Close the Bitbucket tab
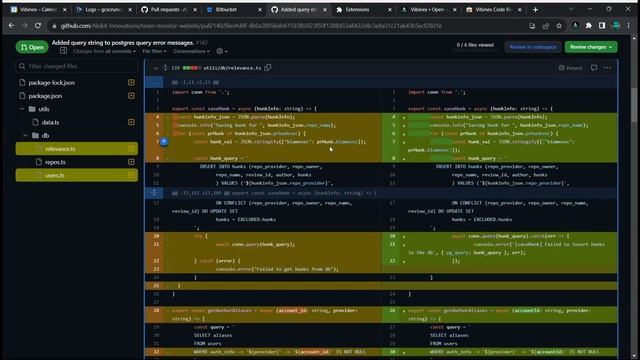This screenshot has width=640, height=360. pos(260,9)
